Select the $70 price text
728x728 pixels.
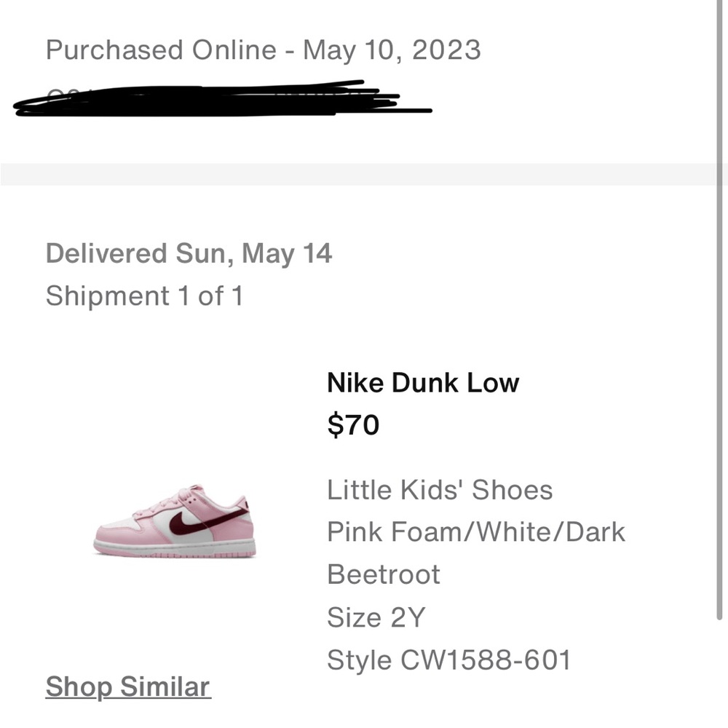tap(352, 425)
